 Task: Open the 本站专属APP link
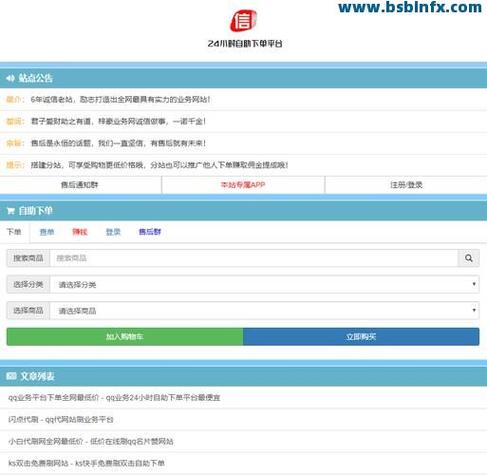[x=243, y=185]
